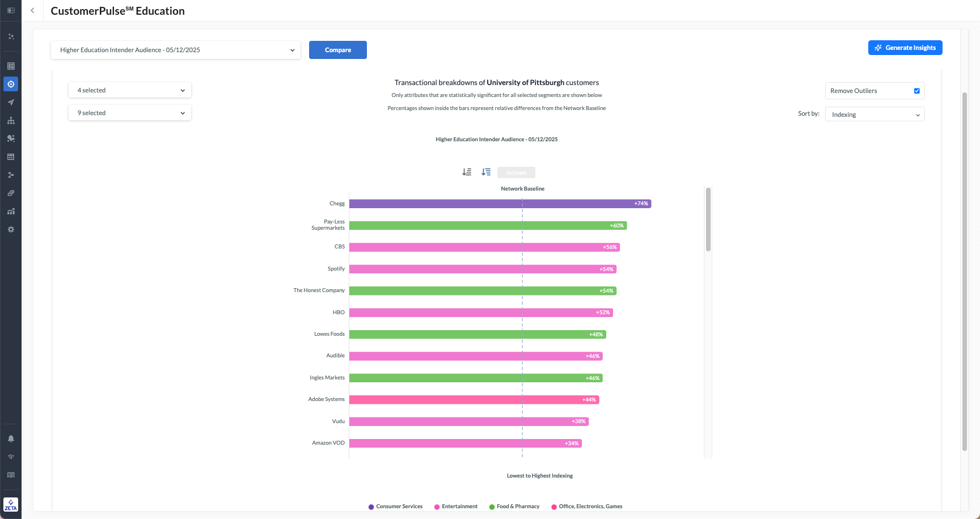
Task: Open the hierarchy tree icon in sidebar
Action: [x=11, y=121]
